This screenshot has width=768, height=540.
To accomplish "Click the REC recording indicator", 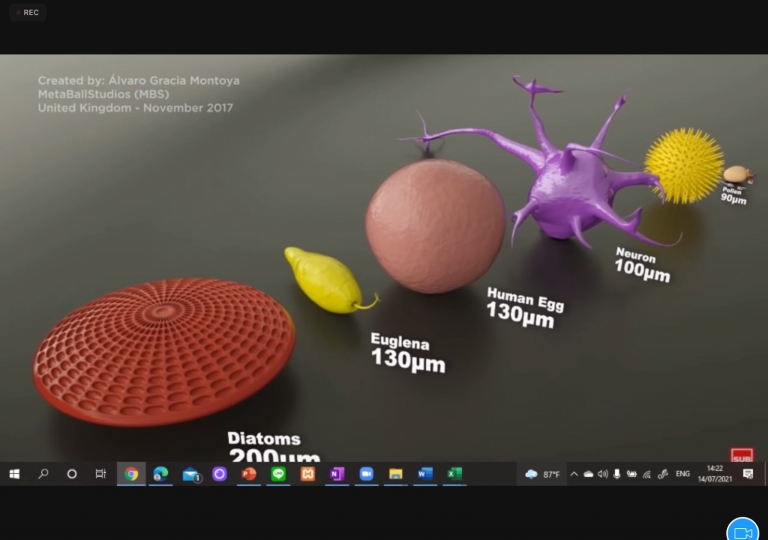I will coord(27,12).
